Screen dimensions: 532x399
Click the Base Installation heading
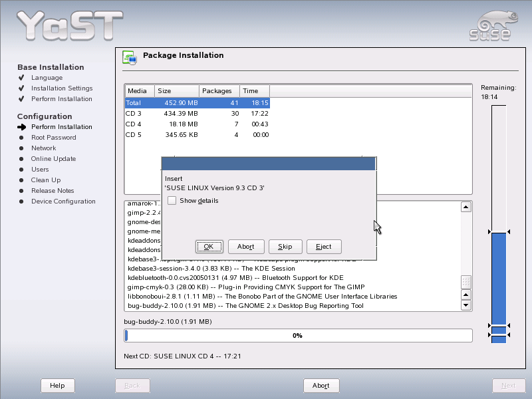coord(51,67)
